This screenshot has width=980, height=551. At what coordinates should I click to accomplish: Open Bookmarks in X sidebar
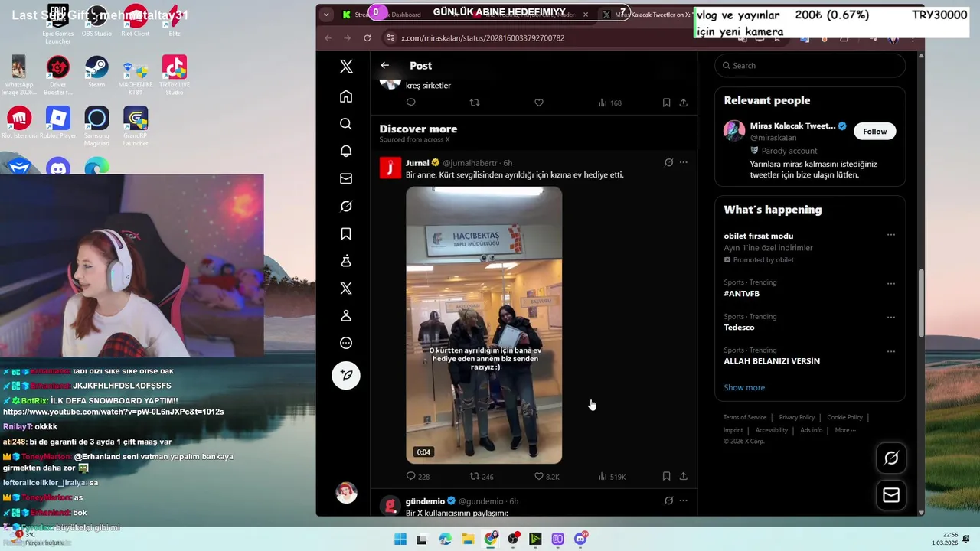click(x=346, y=233)
